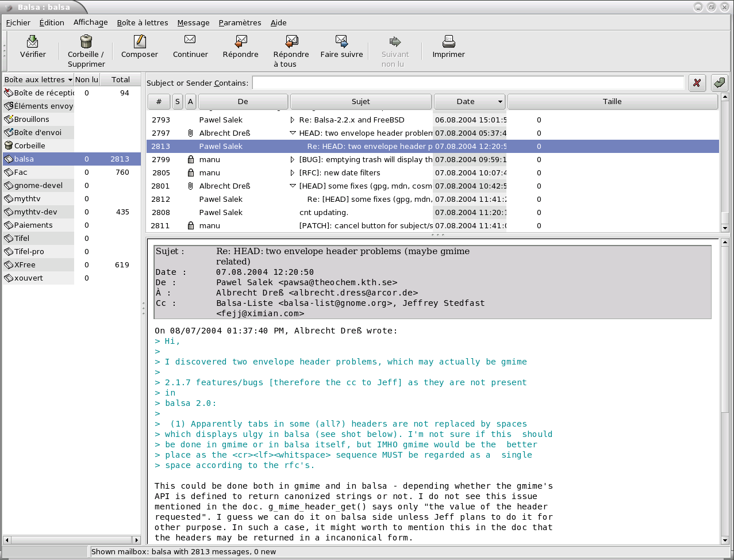Select the Paiements mailbox

click(72, 225)
